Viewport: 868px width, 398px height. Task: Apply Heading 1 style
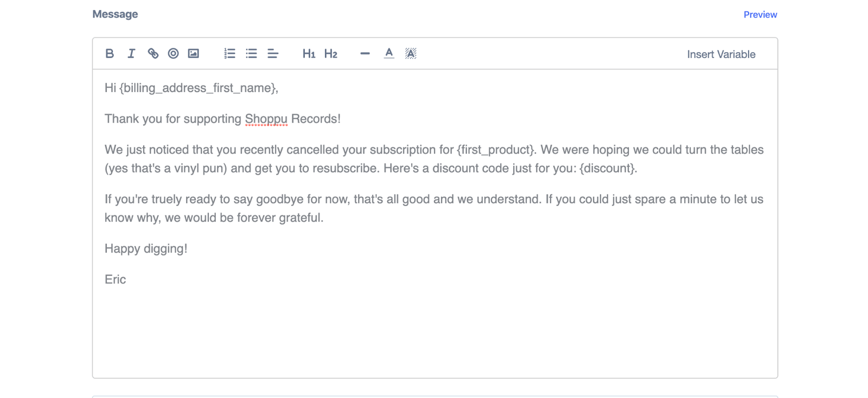(309, 54)
